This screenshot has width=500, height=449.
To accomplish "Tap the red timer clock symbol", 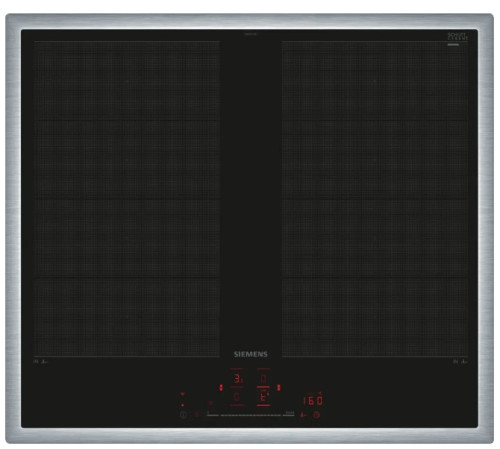I will pyautogui.click(x=316, y=415).
